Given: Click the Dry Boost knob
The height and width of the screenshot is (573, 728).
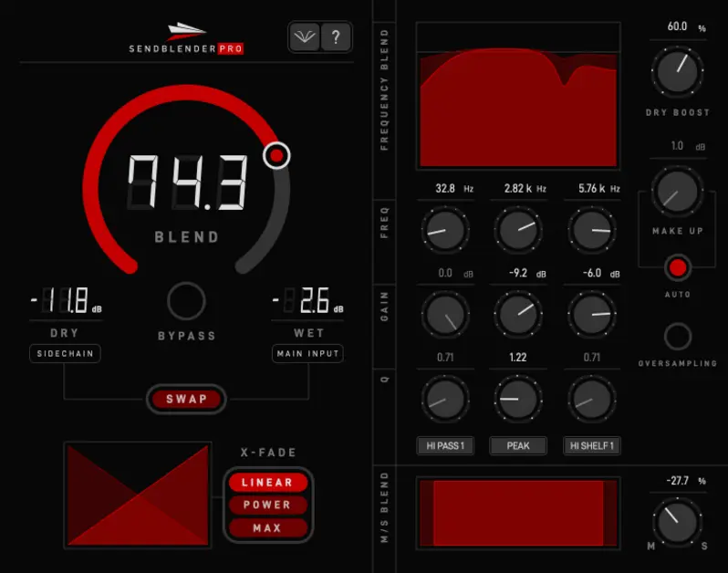Looking at the screenshot, I should pos(678,71).
